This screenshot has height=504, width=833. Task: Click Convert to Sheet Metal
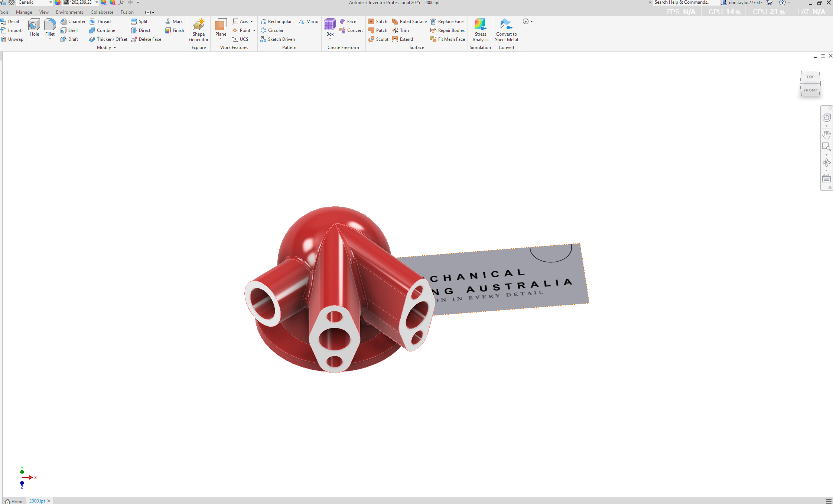pos(506,30)
